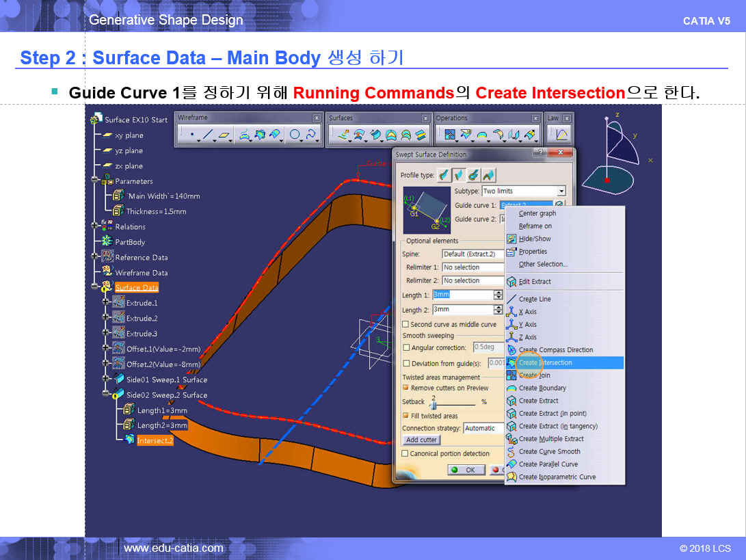Screen dimensions: 746x560
Task: Select Create Boundary menu entry
Action: point(542,388)
